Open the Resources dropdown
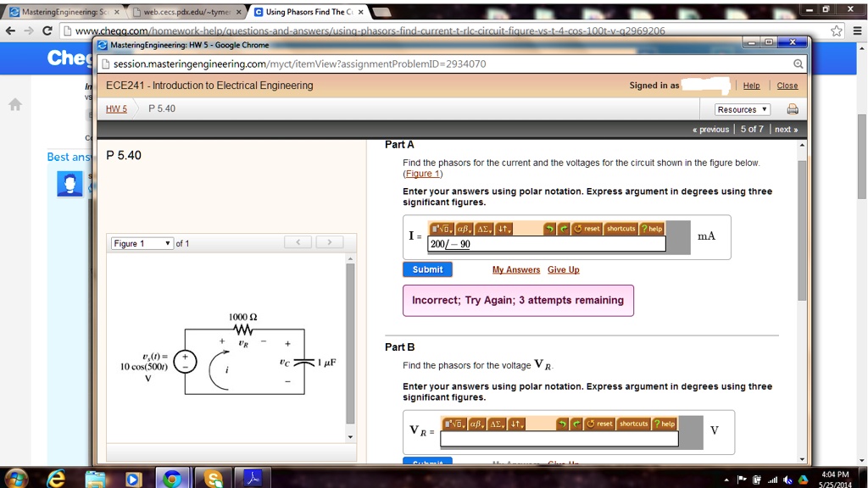 click(x=741, y=108)
